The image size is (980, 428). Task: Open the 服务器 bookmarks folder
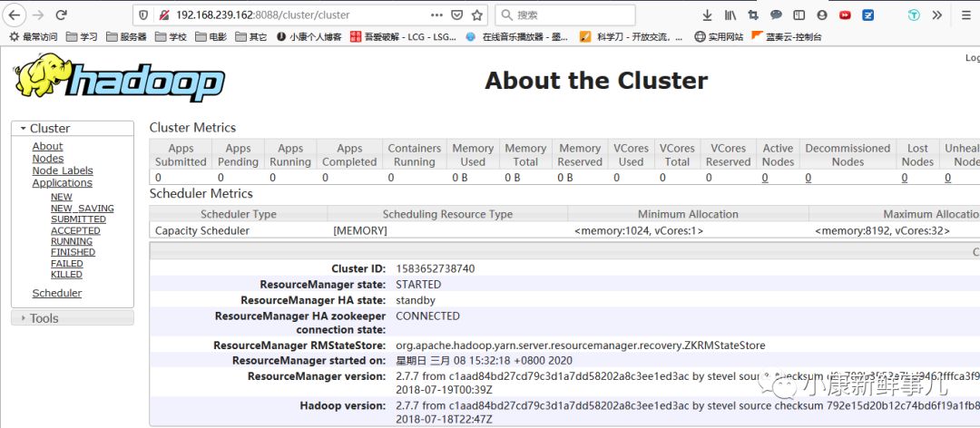click(126, 37)
